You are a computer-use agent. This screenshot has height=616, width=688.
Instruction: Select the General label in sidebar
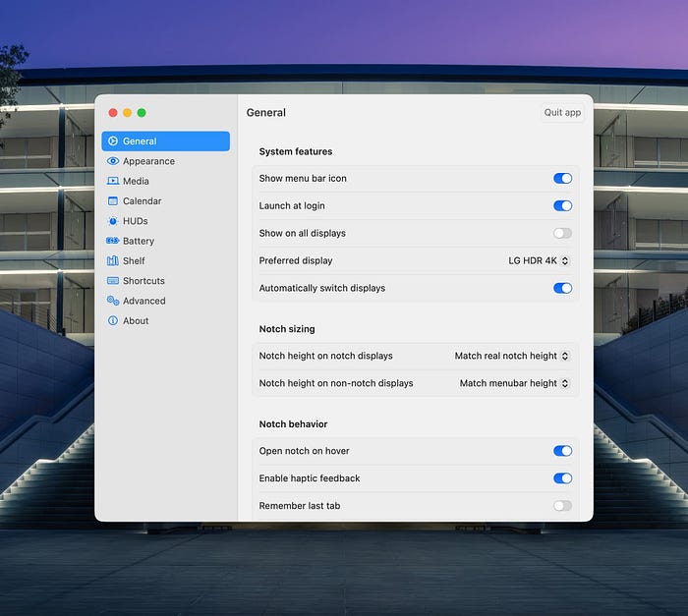140,141
